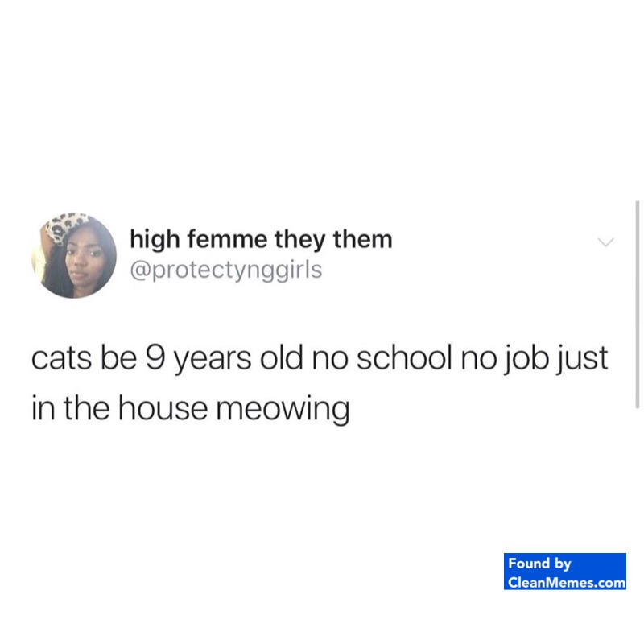Screen dimensions: 644x644
Task: Click the word cats in the tweet
Action: (61, 358)
